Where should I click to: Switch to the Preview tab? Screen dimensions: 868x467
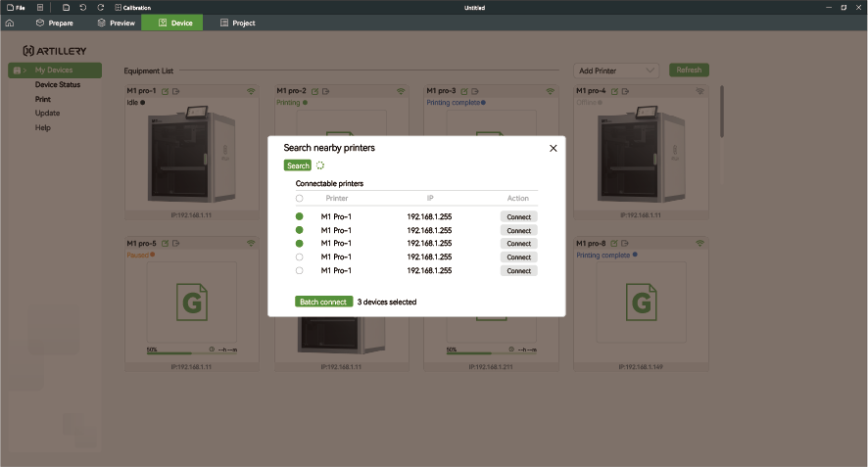[116, 23]
